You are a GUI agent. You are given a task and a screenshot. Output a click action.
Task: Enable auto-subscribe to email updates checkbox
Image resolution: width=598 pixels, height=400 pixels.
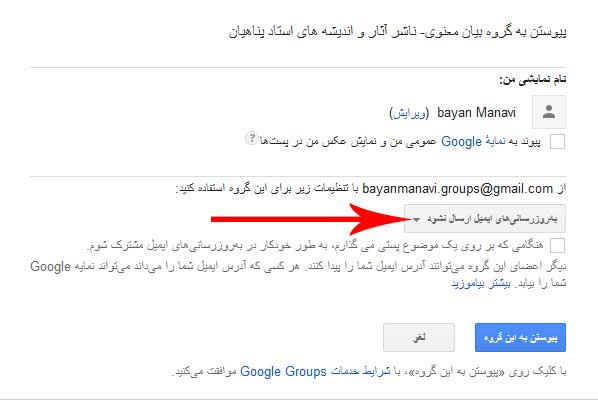(x=557, y=246)
